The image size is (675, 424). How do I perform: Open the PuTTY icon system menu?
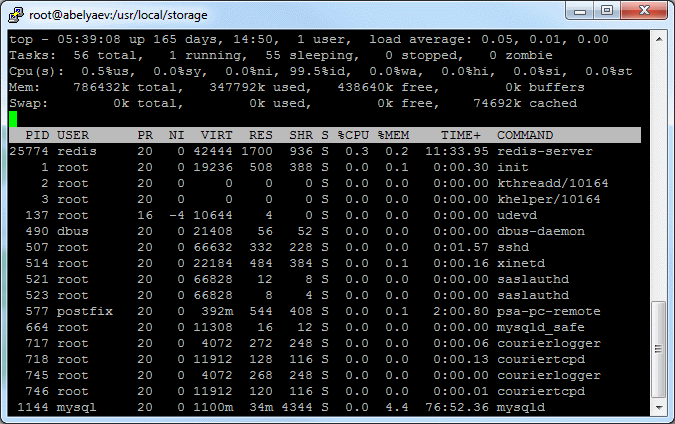pyautogui.click(x=15, y=14)
